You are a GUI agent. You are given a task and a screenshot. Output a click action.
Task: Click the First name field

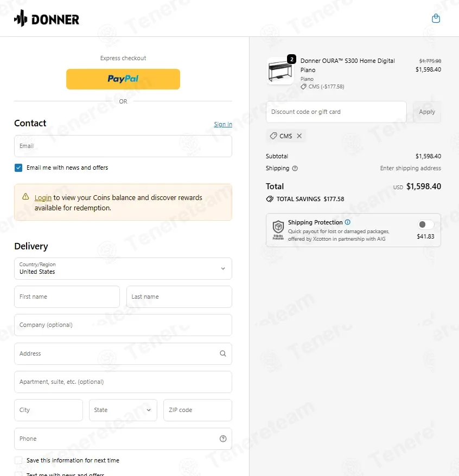67,297
